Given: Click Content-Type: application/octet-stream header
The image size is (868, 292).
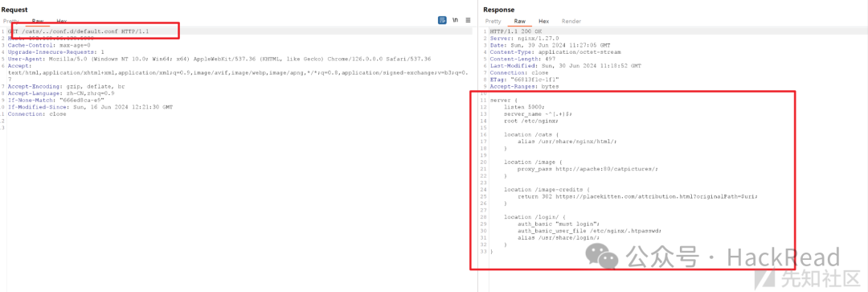Looking at the screenshot, I should pyautogui.click(x=555, y=52).
